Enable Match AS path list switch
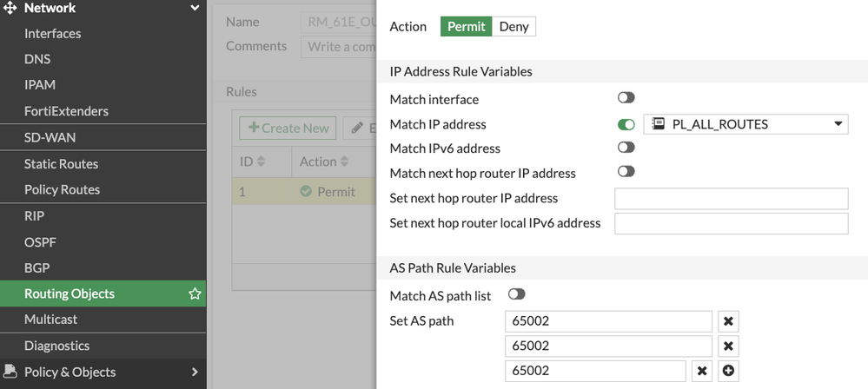The width and height of the screenshot is (868, 389). 516,295
